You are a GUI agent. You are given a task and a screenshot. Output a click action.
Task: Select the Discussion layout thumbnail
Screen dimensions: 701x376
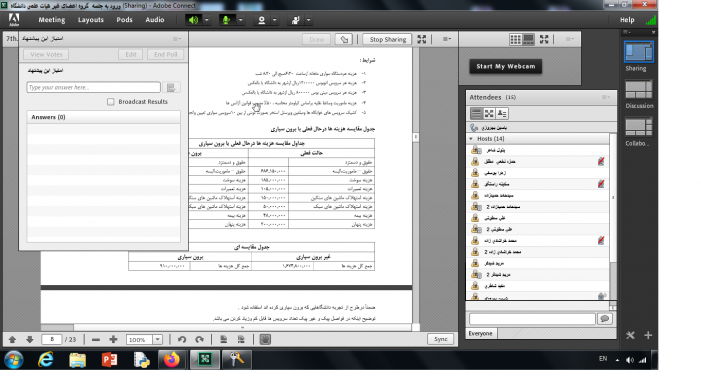639,95
